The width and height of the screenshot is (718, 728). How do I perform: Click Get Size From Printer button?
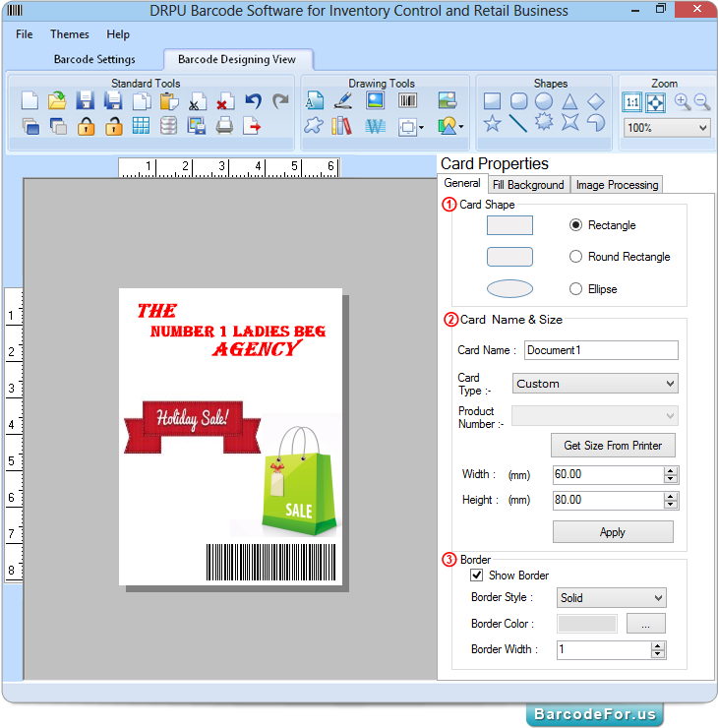tap(613, 446)
